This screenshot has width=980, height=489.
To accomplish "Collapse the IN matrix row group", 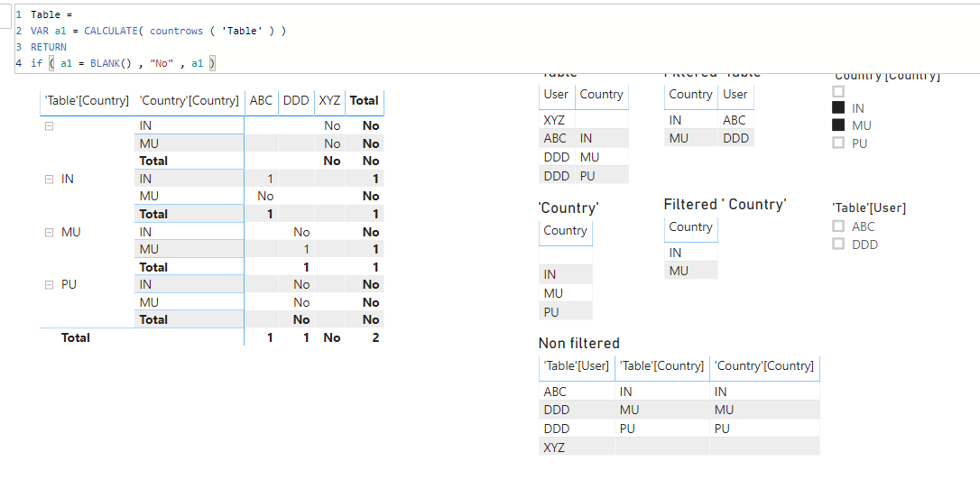I will [x=50, y=180].
